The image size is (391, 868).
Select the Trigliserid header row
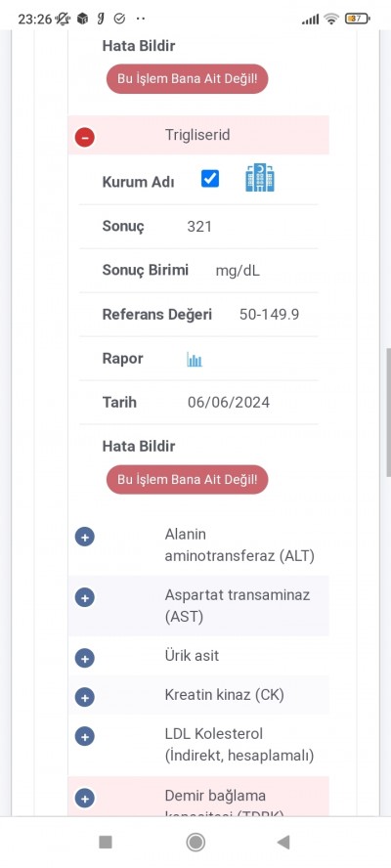click(x=198, y=135)
